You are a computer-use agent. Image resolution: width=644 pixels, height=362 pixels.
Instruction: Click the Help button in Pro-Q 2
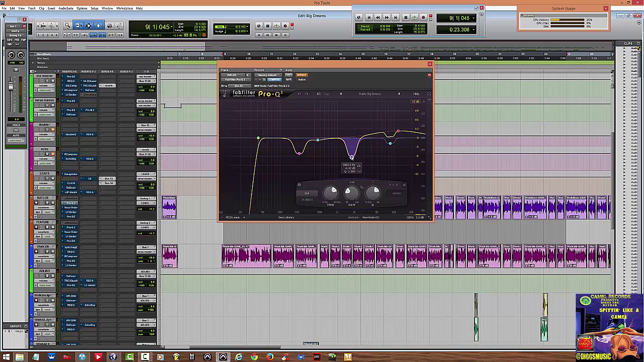click(x=416, y=94)
